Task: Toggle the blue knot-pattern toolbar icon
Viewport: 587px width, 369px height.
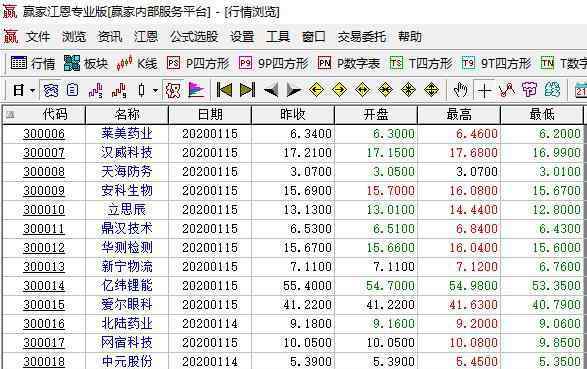Action: click(x=51, y=90)
